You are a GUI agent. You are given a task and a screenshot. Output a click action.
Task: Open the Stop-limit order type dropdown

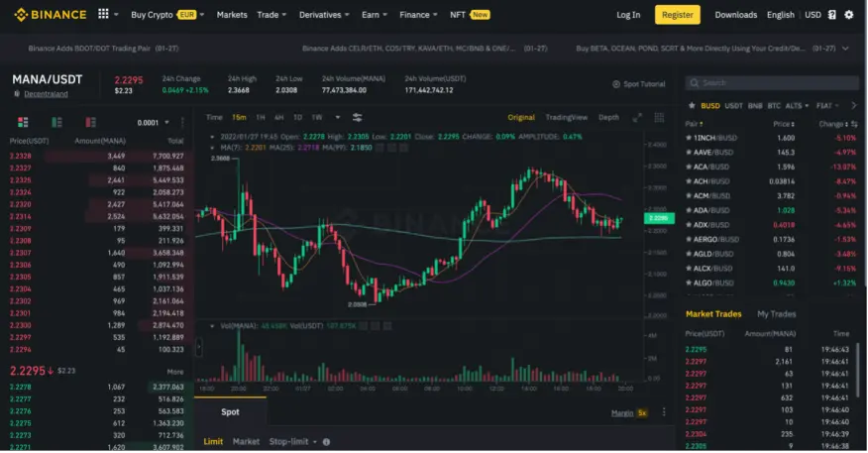tap(293, 442)
